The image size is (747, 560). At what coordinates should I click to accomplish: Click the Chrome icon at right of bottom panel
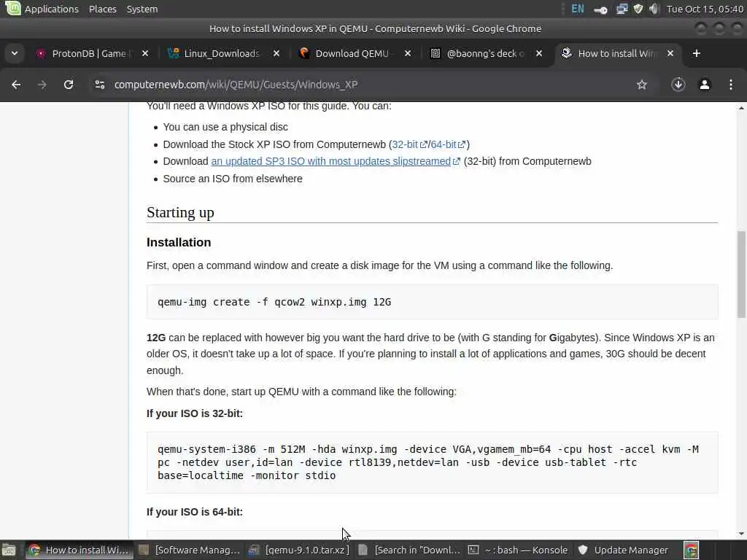point(692,550)
